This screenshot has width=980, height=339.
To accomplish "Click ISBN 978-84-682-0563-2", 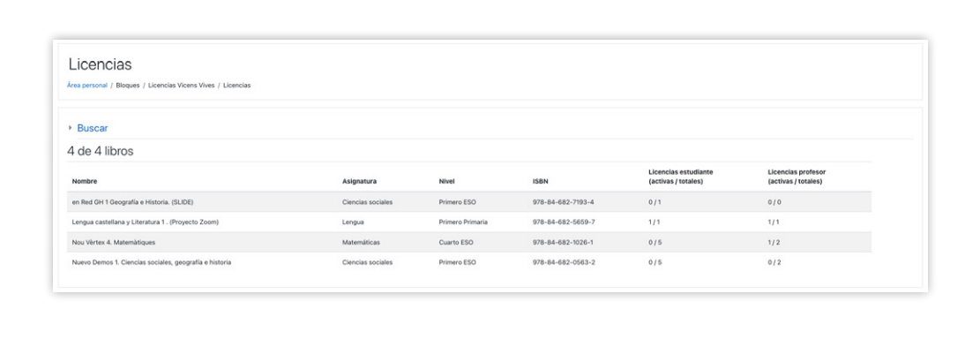I will point(563,263).
